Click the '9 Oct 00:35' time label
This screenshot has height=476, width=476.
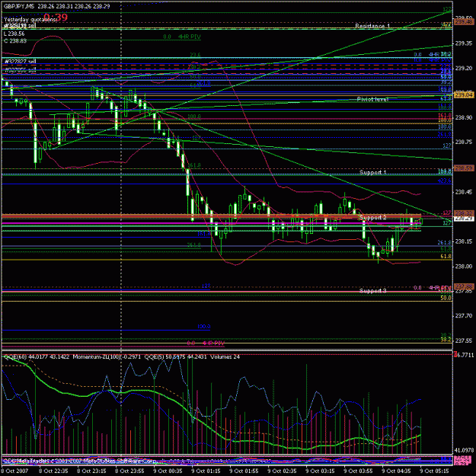(x=168, y=471)
